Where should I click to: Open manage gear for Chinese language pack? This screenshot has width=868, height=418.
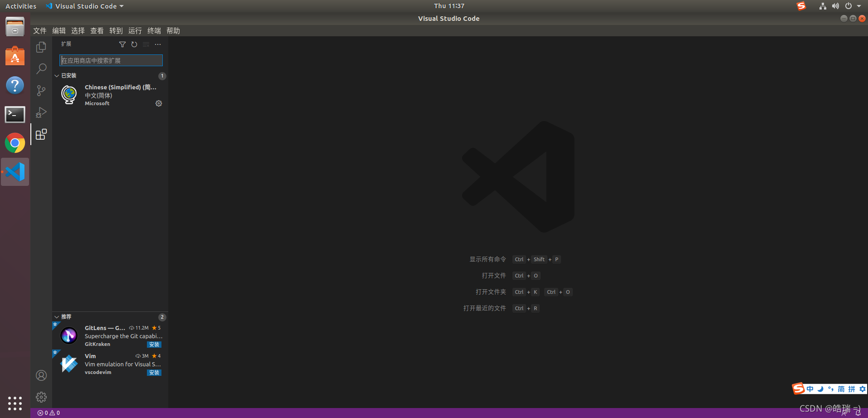click(159, 103)
